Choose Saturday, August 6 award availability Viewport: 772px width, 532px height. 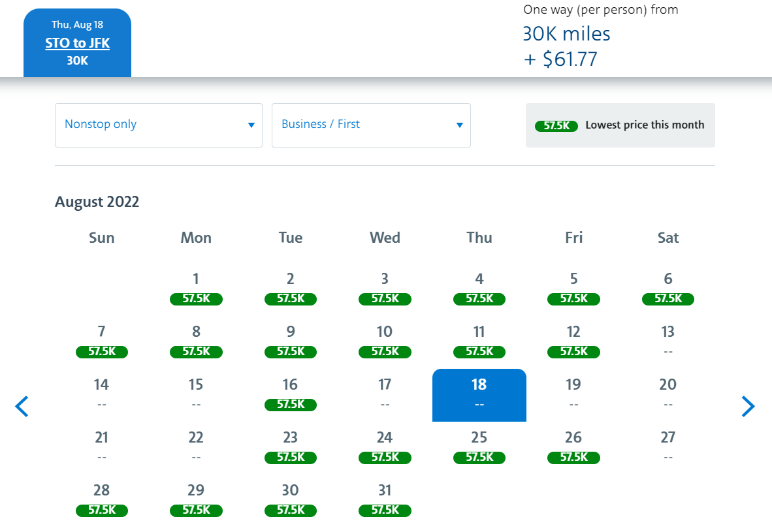[x=667, y=299]
